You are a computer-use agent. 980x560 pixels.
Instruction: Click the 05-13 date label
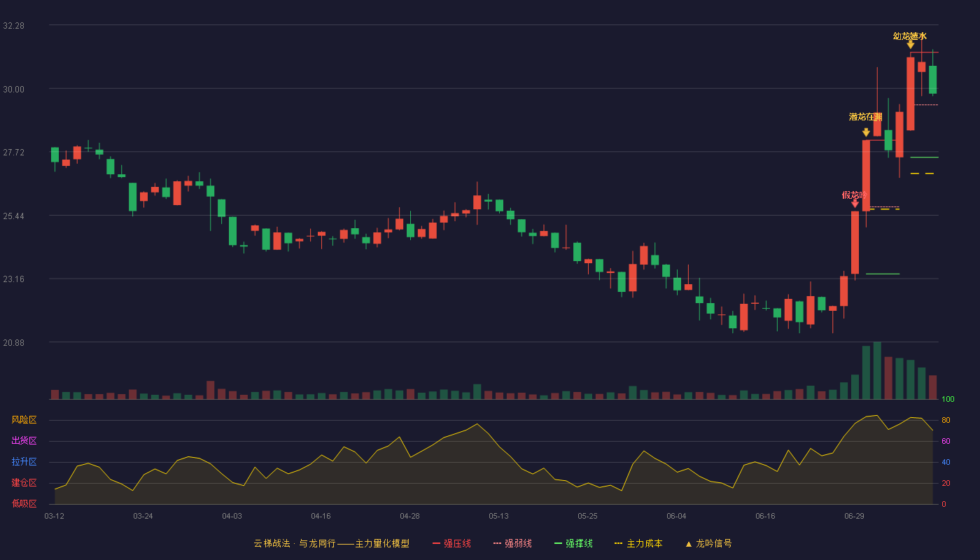click(x=498, y=516)
